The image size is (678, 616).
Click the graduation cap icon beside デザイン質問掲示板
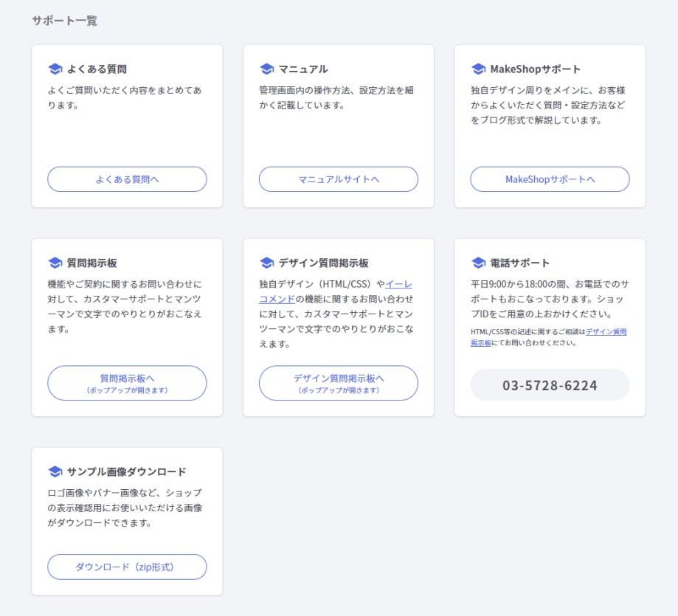coord(267,263)
